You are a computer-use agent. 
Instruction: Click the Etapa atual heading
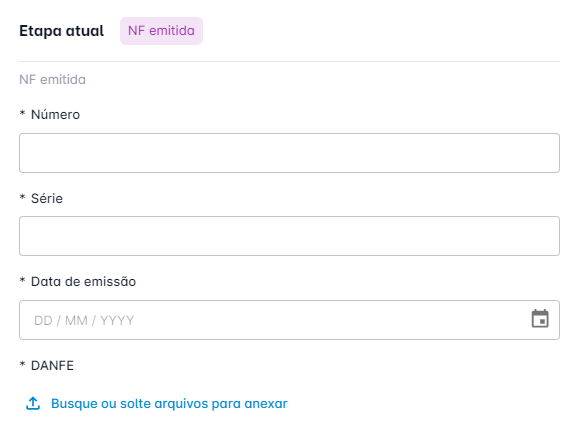point(62,31)
